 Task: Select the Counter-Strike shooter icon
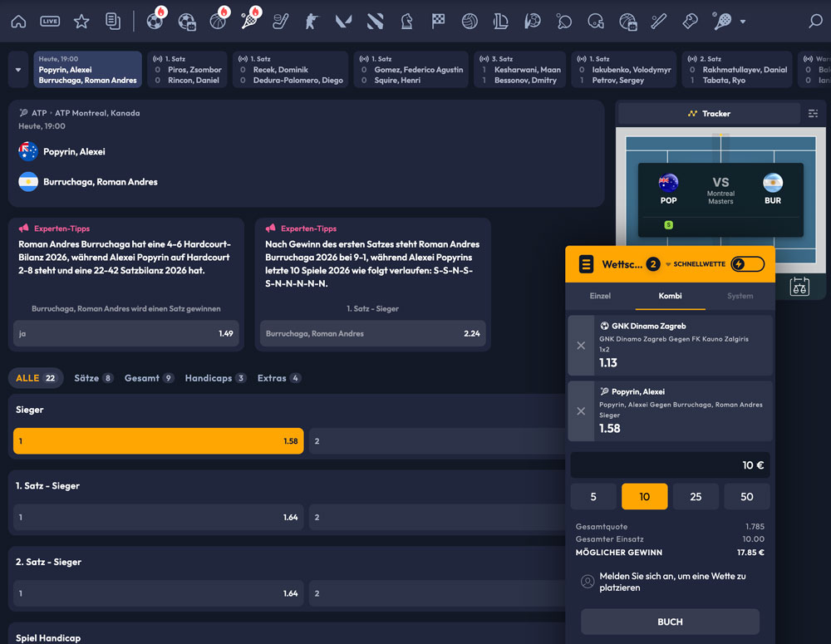[312, 22]
